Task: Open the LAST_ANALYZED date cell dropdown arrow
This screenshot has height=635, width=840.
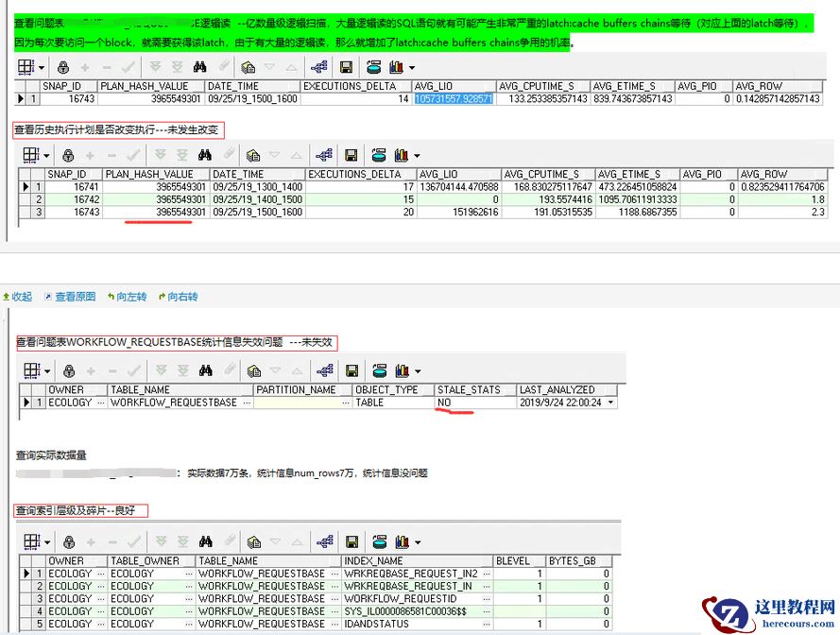Action: point(610,403)
